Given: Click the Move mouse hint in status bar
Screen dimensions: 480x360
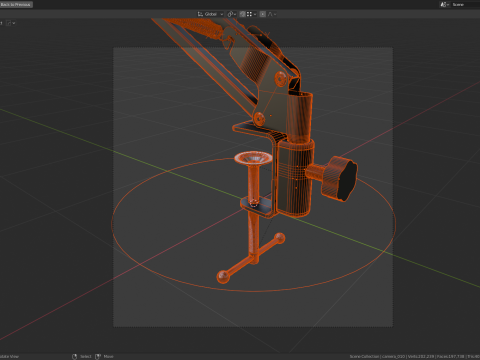Looking at the screenshot, I should click(104, 356).
